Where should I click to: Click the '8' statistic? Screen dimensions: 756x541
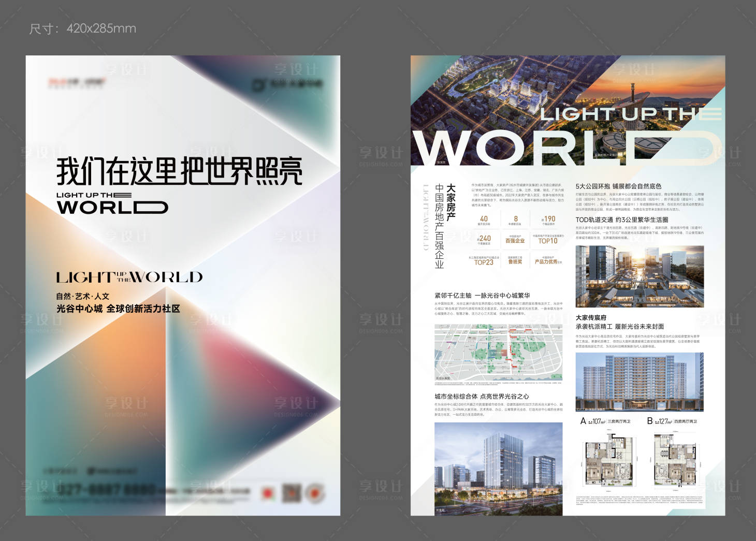(x=515, y=221)
